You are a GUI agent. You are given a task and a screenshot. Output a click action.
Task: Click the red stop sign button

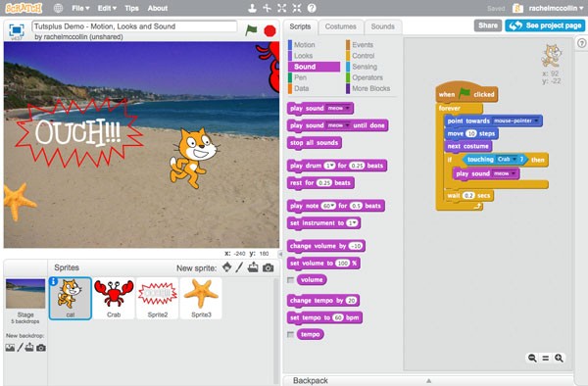click(269, 30)
